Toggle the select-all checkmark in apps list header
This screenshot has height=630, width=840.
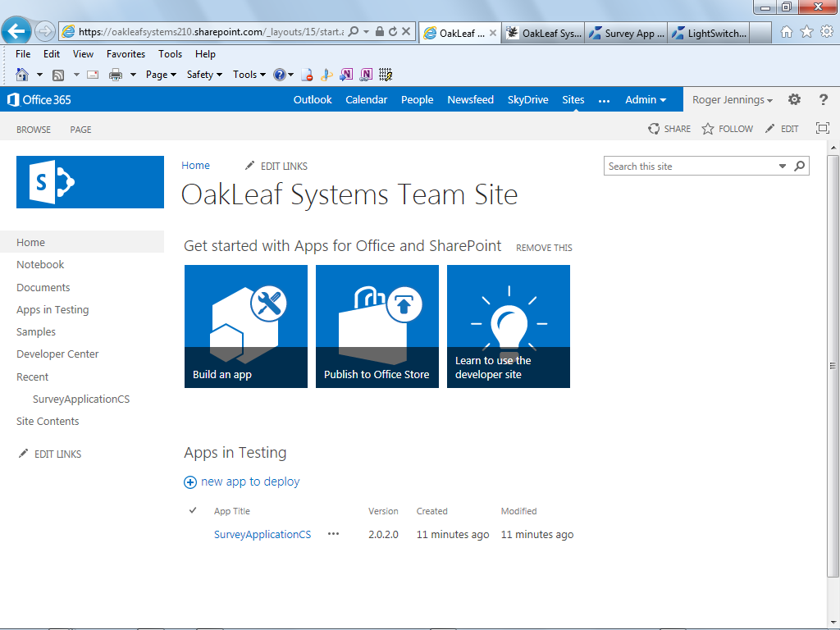point(193,510)
